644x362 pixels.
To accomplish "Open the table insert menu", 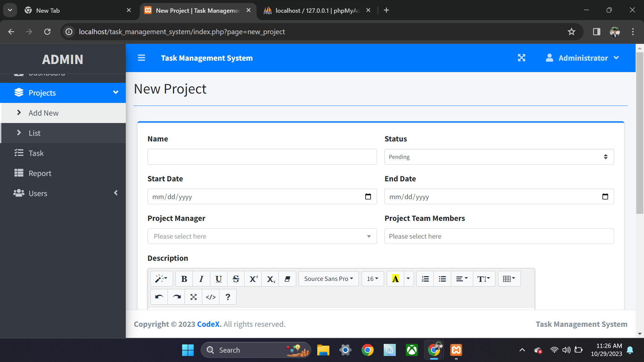I will [509, 279].
